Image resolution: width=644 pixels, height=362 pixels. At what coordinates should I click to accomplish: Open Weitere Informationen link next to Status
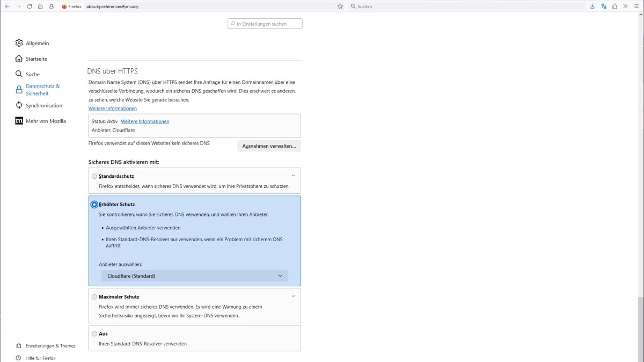[145, 121]
